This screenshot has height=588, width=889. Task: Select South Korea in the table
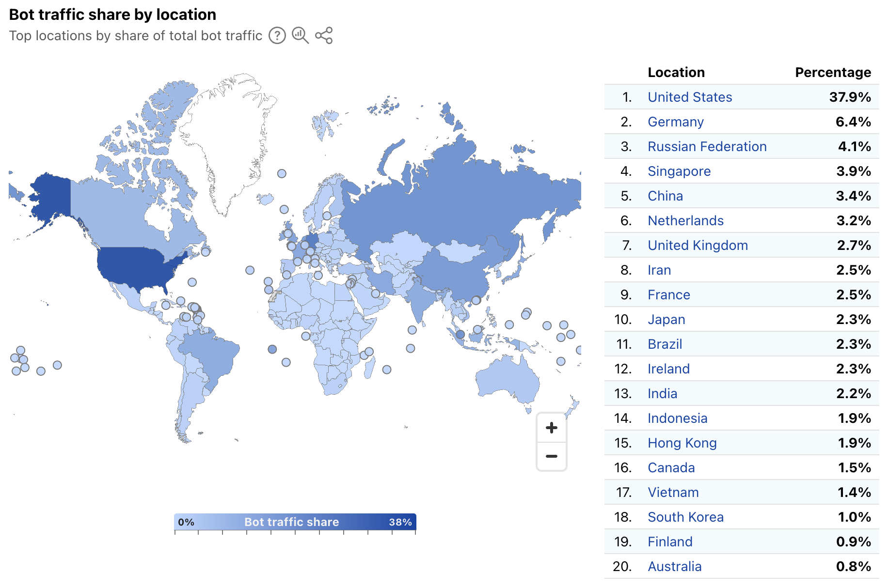pos(685,517)
